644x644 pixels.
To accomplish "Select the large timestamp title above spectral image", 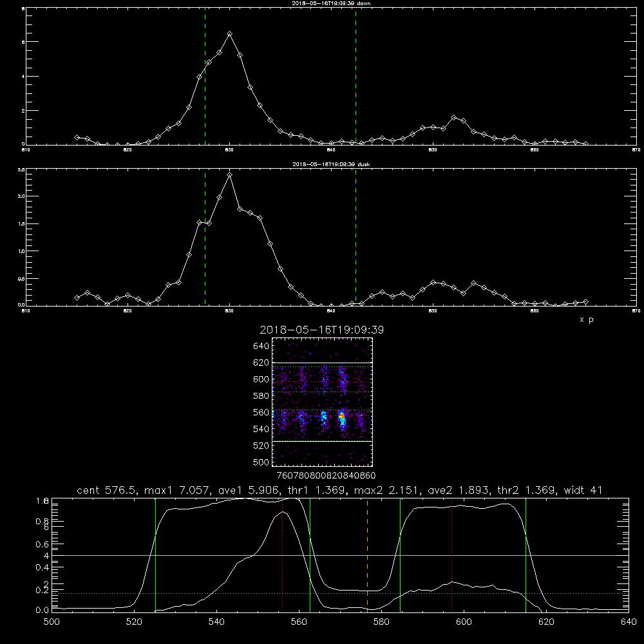I will 321,330.
